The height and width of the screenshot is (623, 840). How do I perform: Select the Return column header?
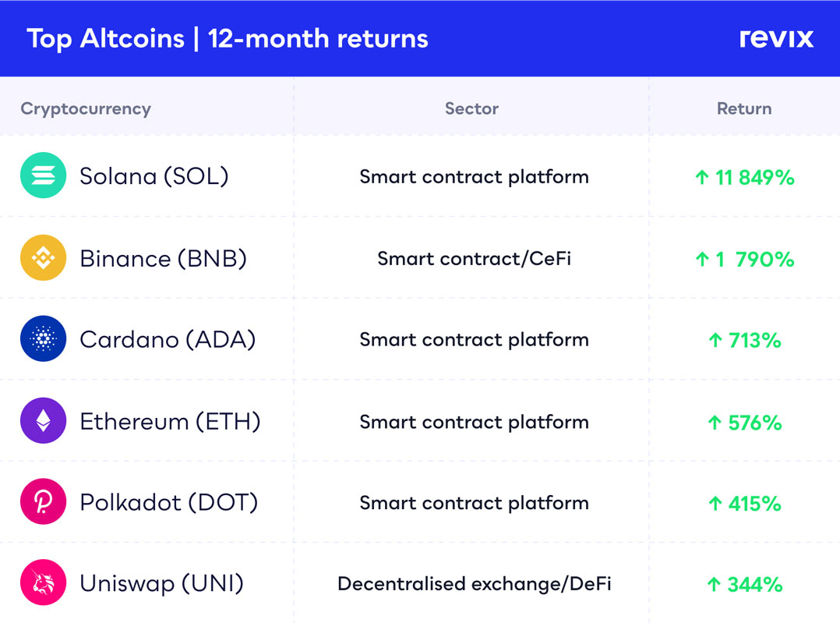click(744, 108)
